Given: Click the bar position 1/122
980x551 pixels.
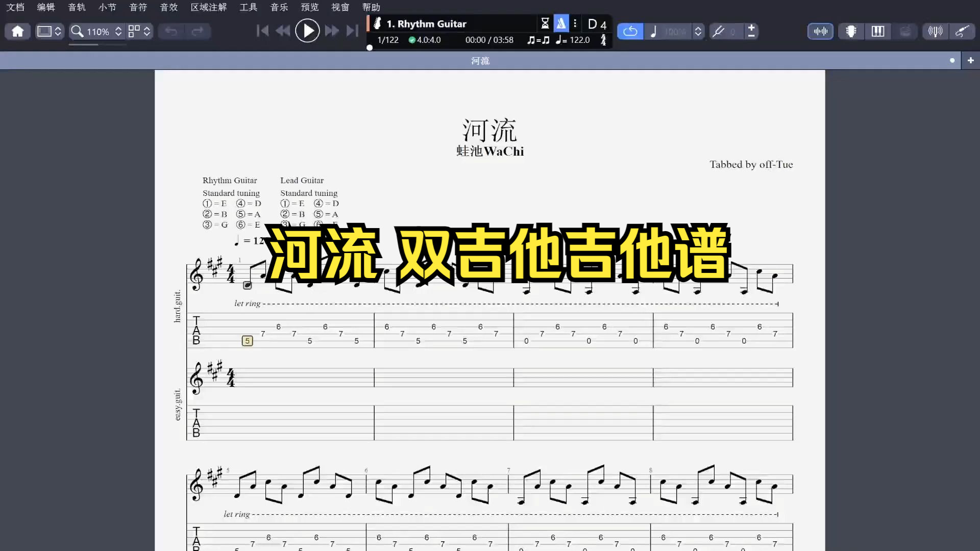Looking at the screenshot, I should [x=388, y=40].
